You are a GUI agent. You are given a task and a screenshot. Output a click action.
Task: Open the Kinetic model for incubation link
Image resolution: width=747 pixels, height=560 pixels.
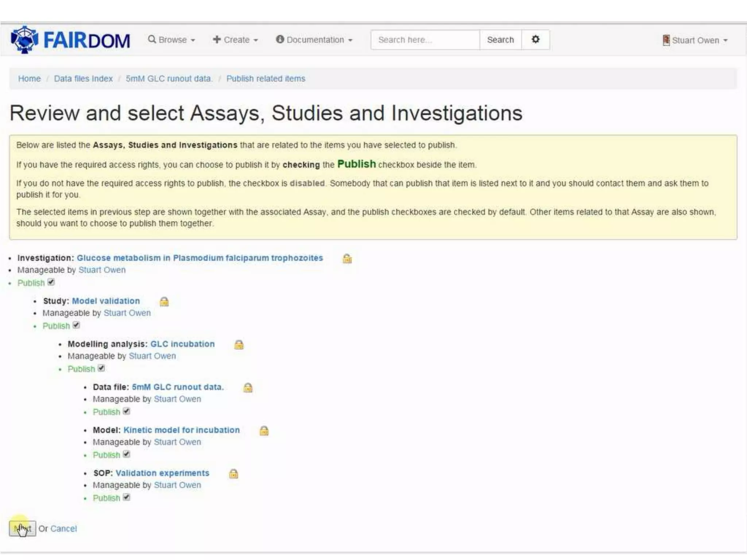point(181,430)
